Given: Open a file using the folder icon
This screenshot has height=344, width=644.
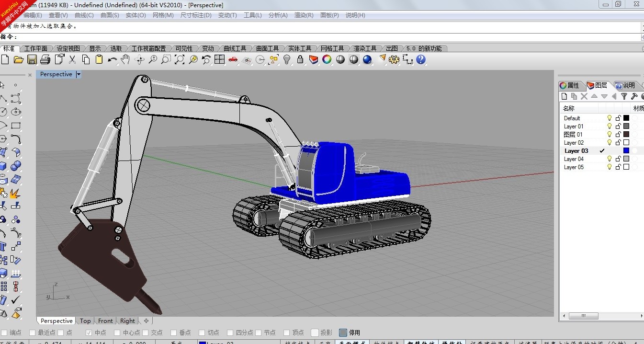Looking at the screenshot, I should [x=19, y=59].
